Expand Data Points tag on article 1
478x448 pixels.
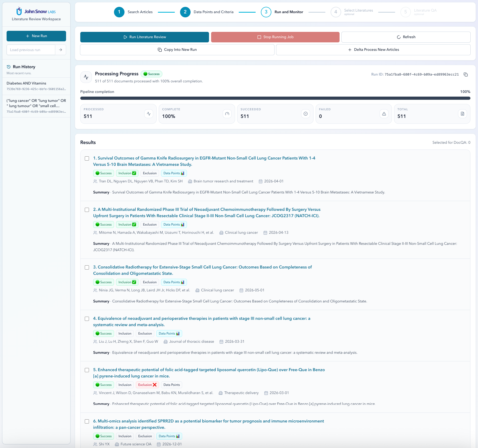(x=174, y=173)
